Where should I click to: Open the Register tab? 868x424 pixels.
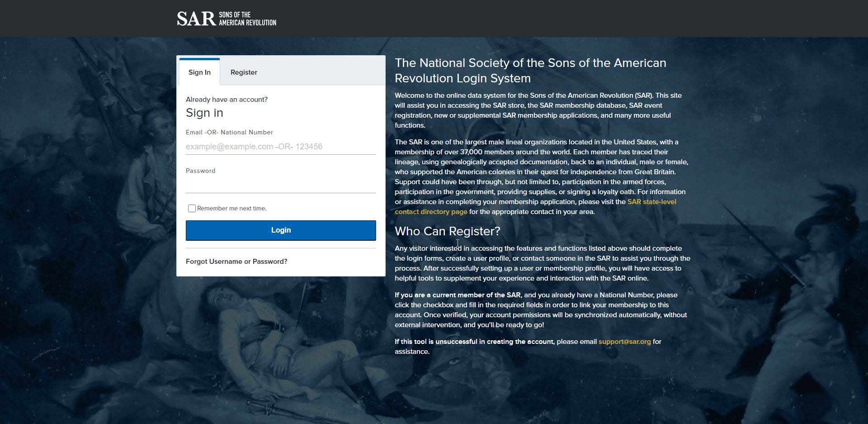coord(244,72)
